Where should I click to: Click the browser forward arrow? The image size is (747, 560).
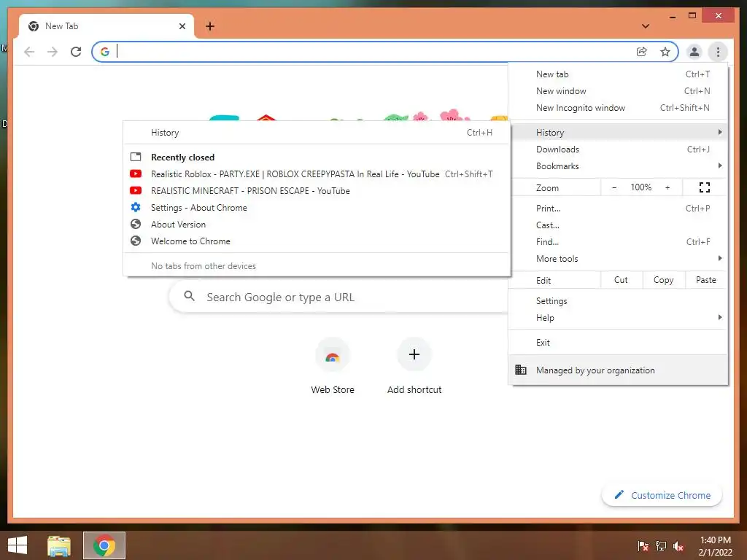(x=53, y=52)
